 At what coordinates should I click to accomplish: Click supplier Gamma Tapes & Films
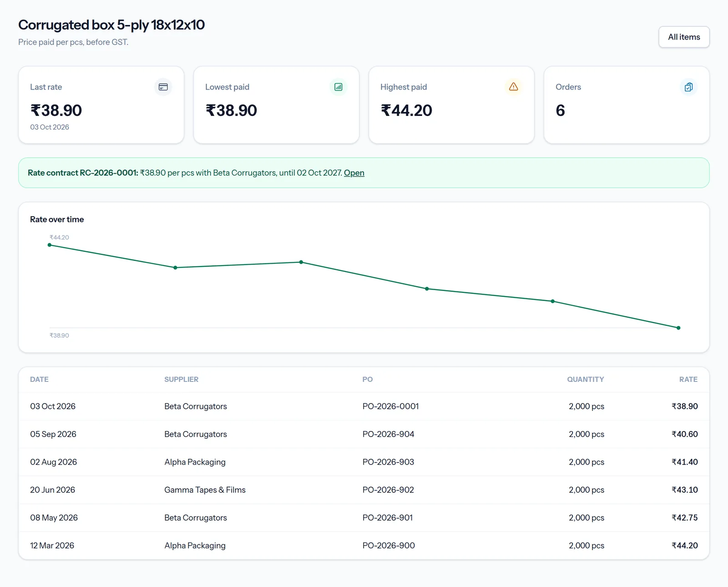pos(205,490)
